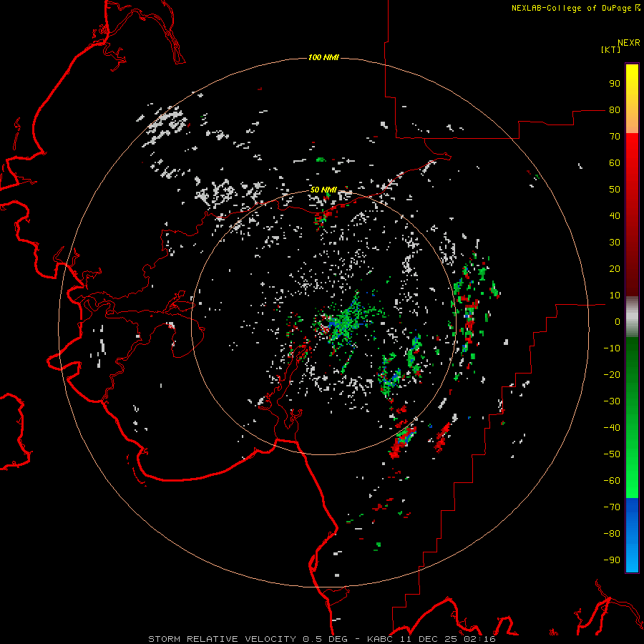Select the 50 value on velocity scale
This screenshot has width=644, height=644.
coord(615,190)
